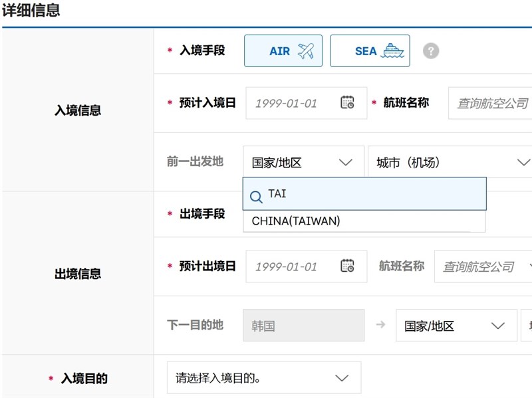Click the airplane icon in the AIR option
Viewport: 532px width, 398px height.
(x=305, y=51)
